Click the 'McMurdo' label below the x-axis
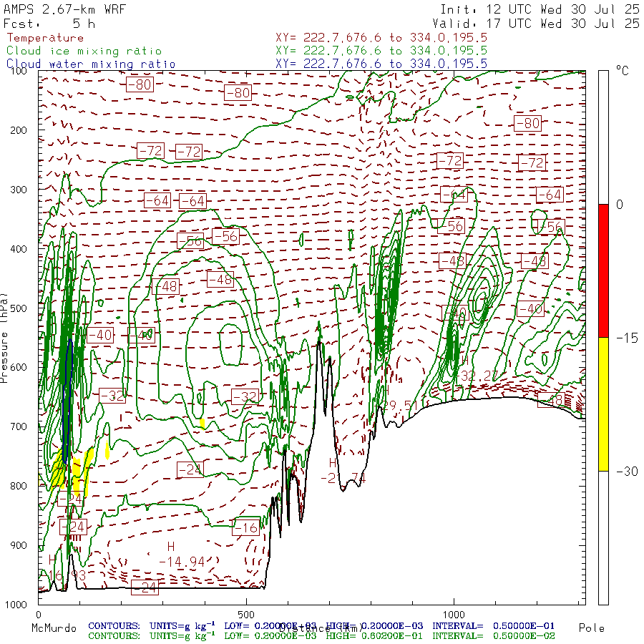Image resolution: width=644 pixels, height=644 pixels. (x=54, y=628)
